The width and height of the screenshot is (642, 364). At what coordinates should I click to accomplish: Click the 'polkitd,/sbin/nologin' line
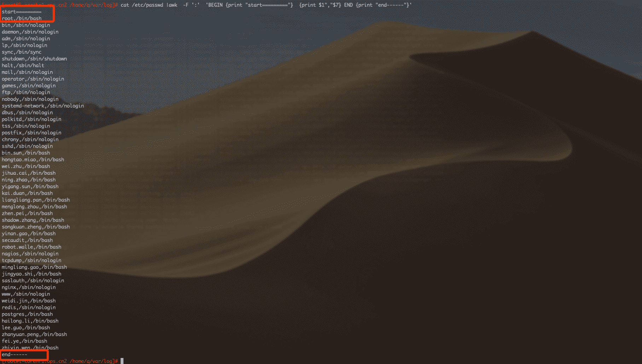click(31, 119)
